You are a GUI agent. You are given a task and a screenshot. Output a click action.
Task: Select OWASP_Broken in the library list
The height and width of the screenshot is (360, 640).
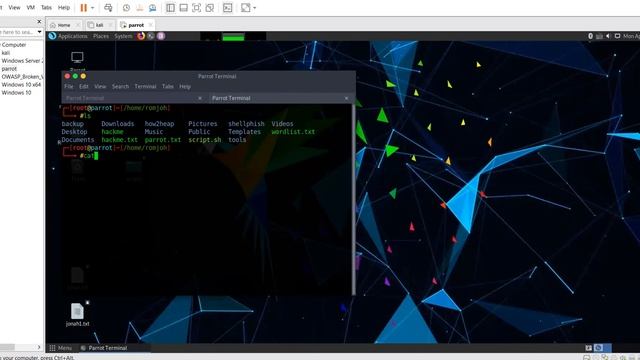(x=22, y=77)
